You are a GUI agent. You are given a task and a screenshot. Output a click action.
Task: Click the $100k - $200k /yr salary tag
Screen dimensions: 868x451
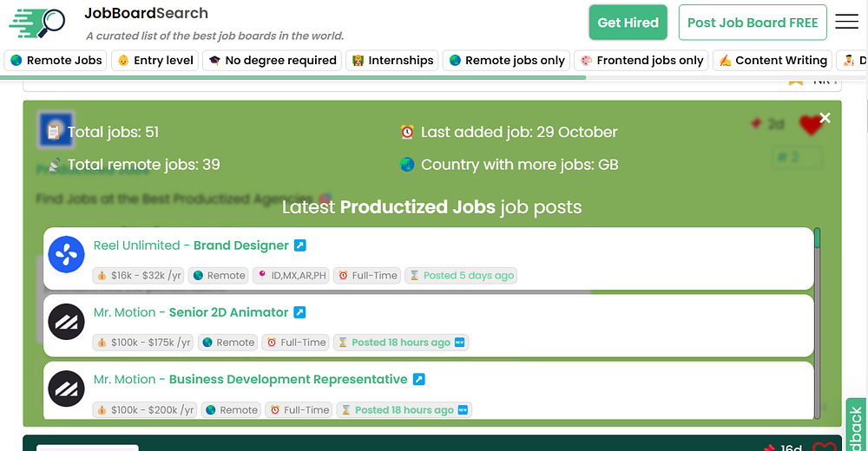coord(144,410)
